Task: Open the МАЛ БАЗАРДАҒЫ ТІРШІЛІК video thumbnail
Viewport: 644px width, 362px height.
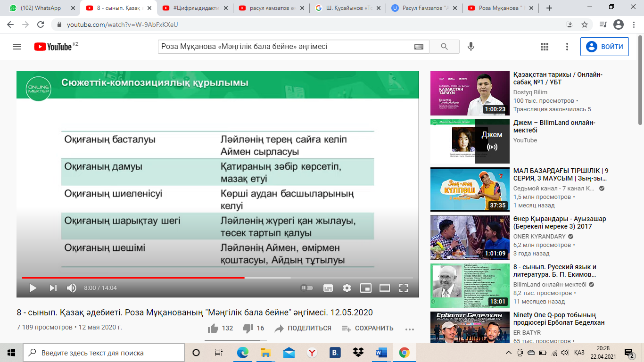Action: coord(470,189)
